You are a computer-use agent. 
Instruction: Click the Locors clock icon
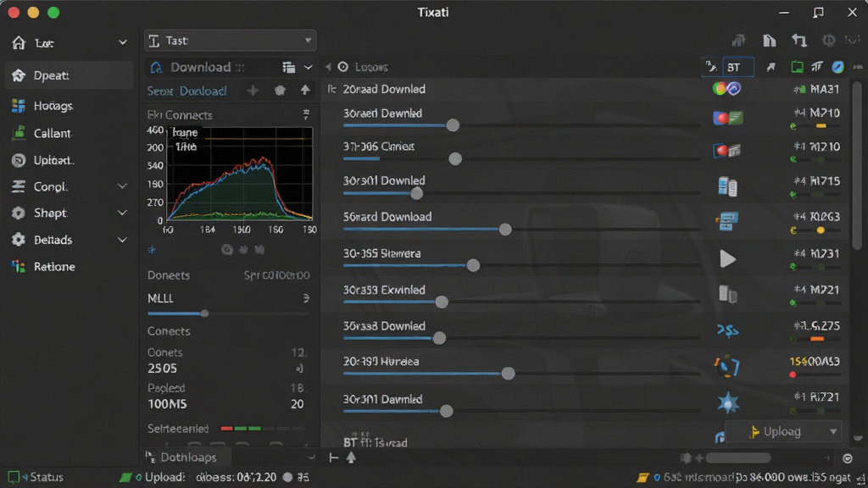coord(343,67)
